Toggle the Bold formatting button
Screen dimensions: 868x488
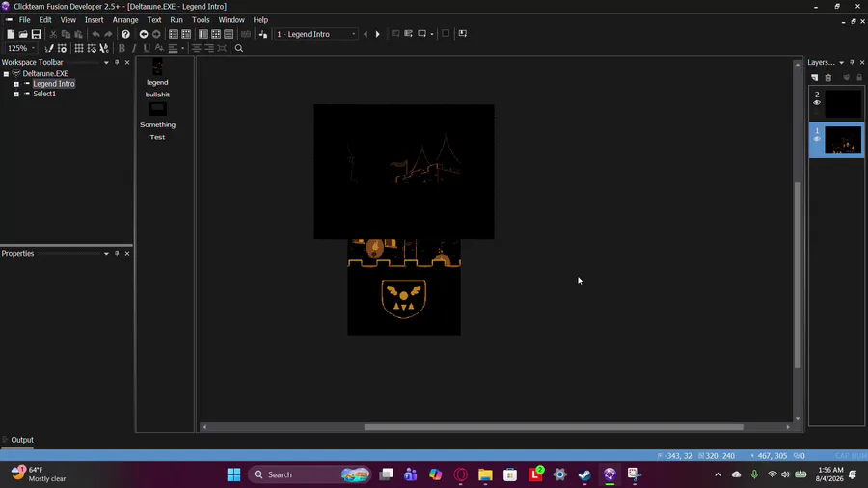122,48
